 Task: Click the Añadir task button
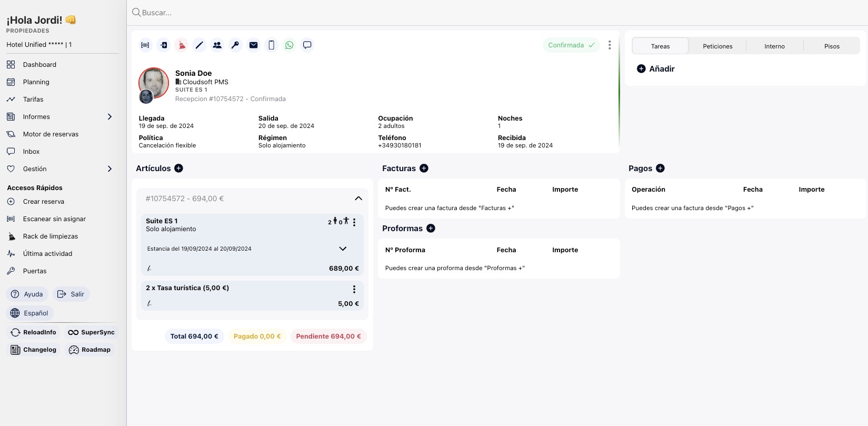point(656,69)
